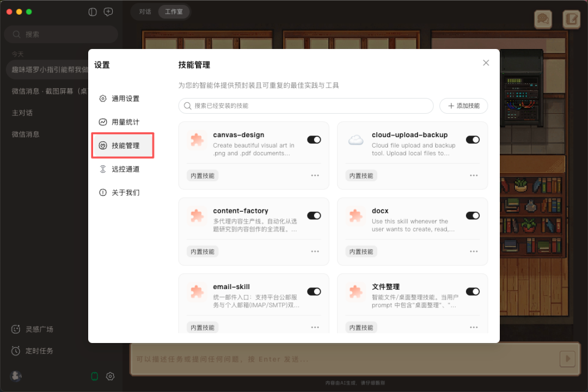Open more options for 文件整理 card
The width and height of the screenshot is (588, 392).
pos(474,327)
